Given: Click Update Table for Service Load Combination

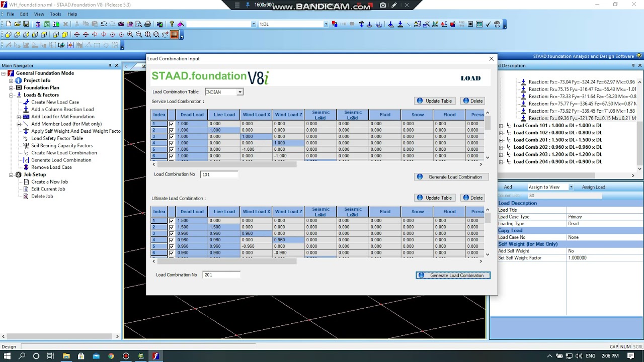Looking at the screenshot, I should [x=435, y=101].
